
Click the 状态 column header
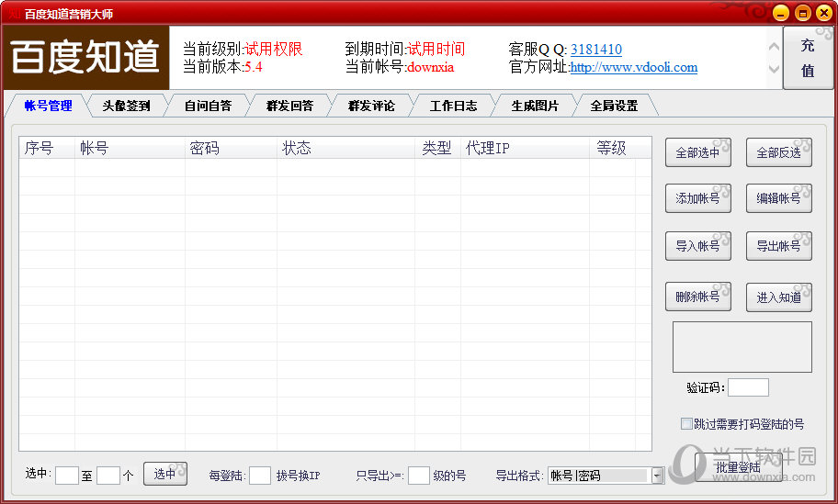[x=345, y=148]
